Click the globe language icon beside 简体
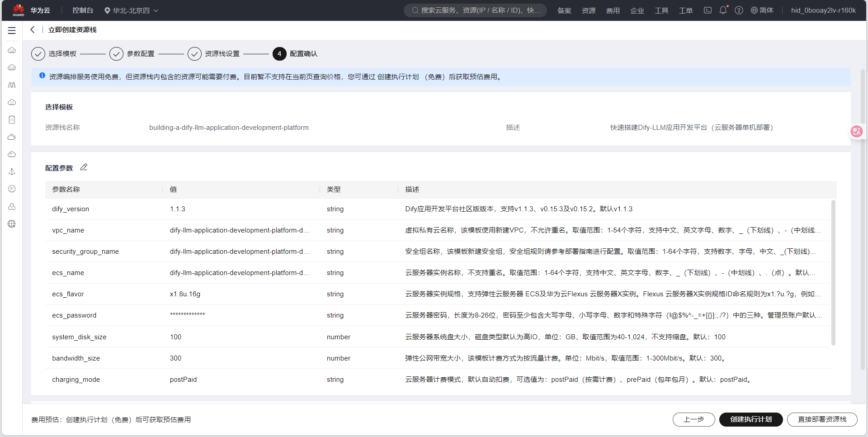 pyautogui.click(x=754, y=10)
